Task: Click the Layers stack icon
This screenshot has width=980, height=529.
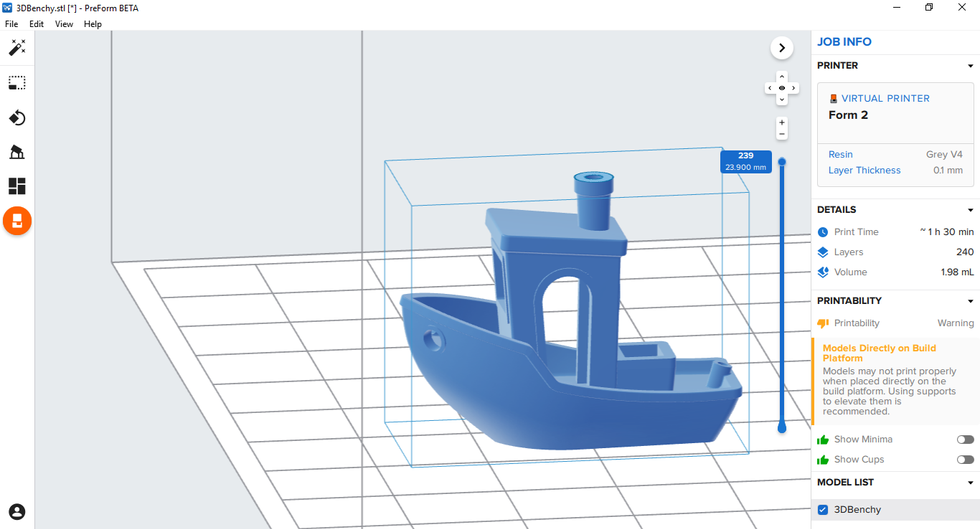Action: [823, 252]
